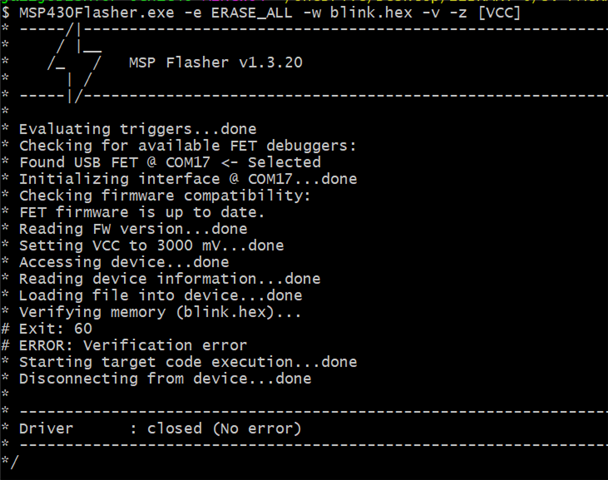Click Loading file into device...done line
Viewport: 608px width, 480px height.
click(161, 296)
